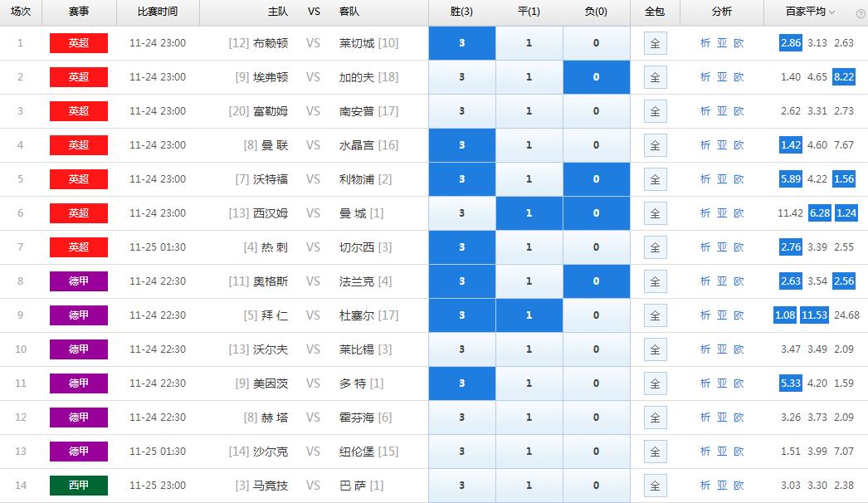This screenshot has height=503, width=868.
Task: Click the 德甲 league tag on match 8
Action: [79, 281]
